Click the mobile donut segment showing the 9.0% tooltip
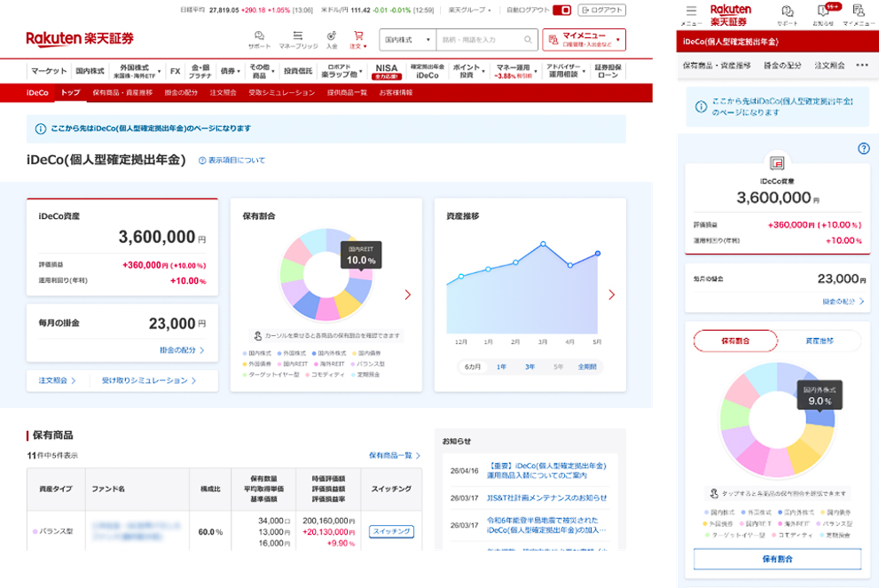This screenshot has height=588, width=879. click(820, 417)
